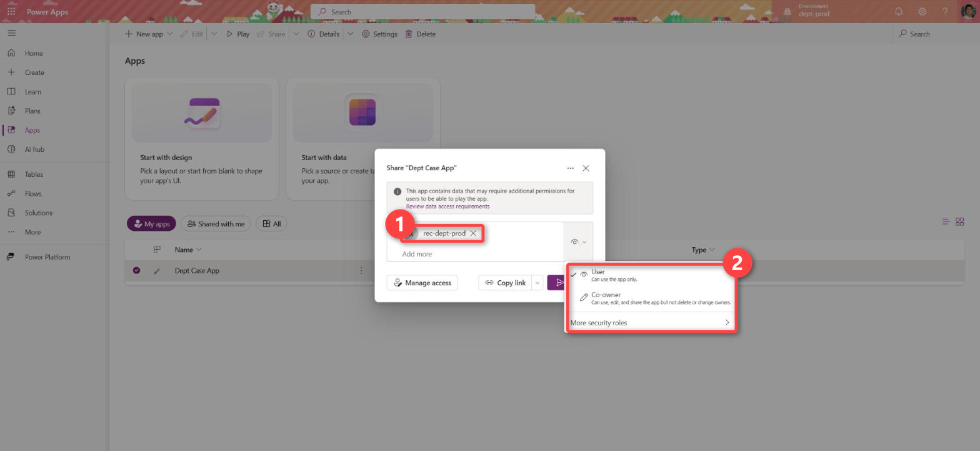Expand the chevron next to Share
980x451 pixels.
point(296,34)
